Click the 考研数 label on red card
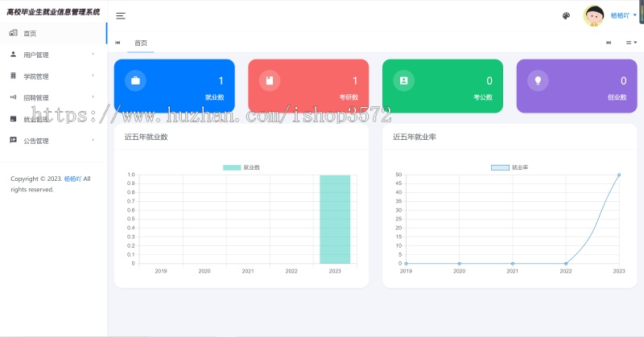The height and width of the screenshot is (337, 644). (349, 97)
